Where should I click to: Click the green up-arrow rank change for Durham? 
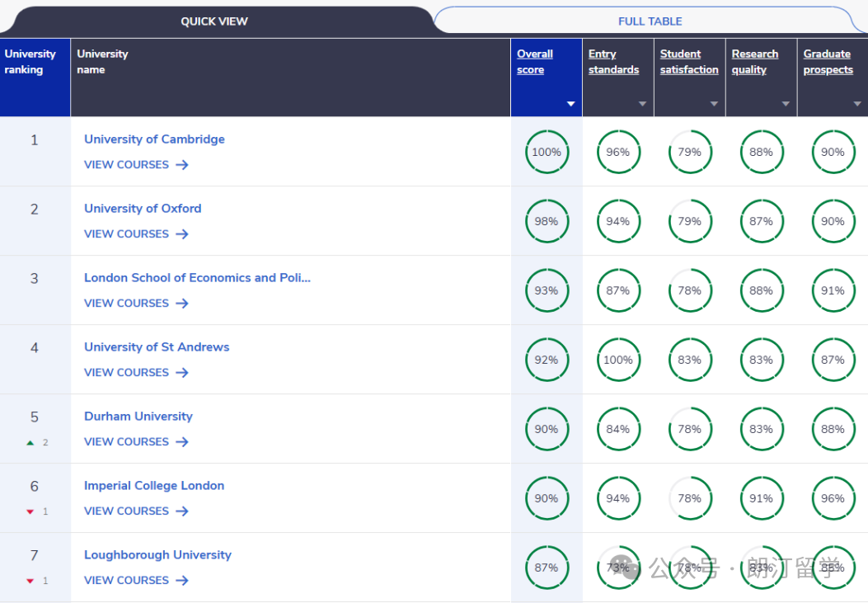(30, 443)
